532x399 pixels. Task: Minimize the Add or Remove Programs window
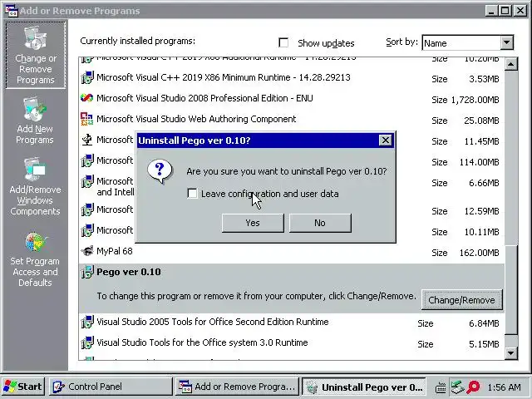tap(490, 11)
